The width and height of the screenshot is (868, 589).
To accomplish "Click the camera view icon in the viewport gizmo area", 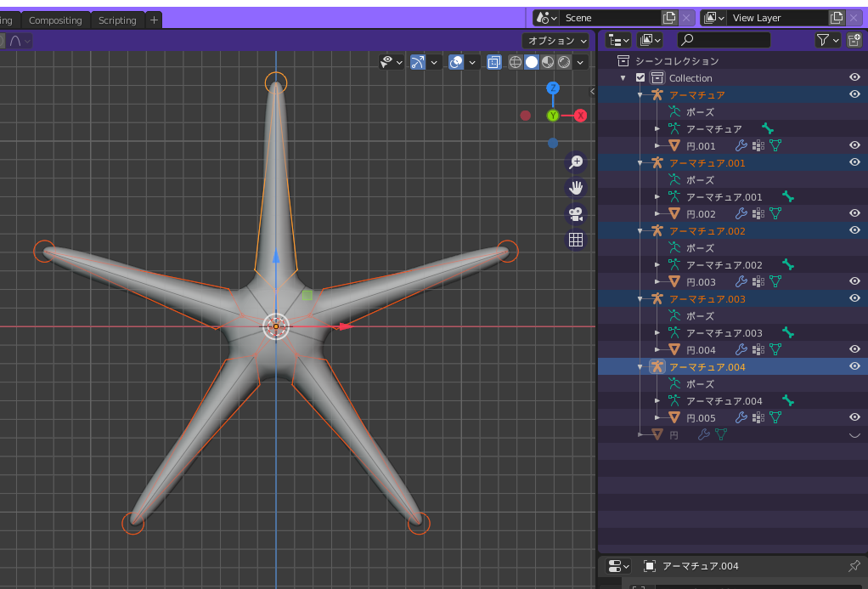I will (x=576, y=213).
